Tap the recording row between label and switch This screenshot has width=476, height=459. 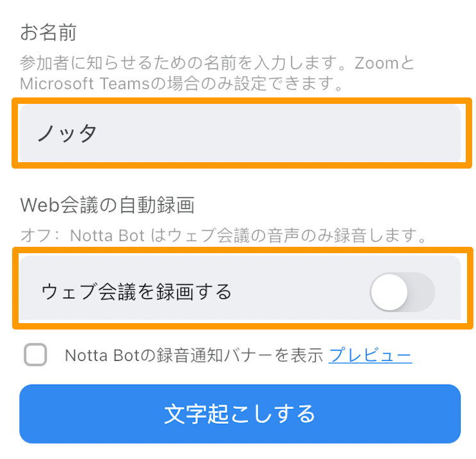[300, 292]
